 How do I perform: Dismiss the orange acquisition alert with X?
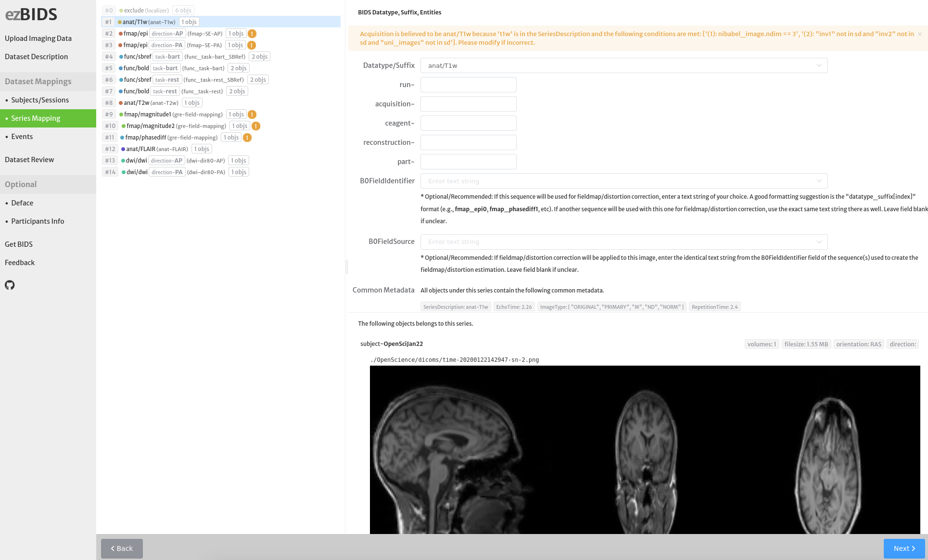920,34
